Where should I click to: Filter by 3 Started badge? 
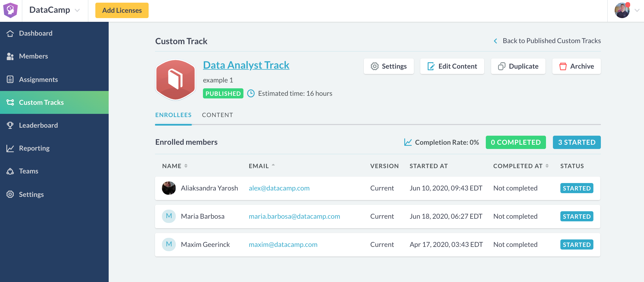pyautogui.click(x=577, y=142)
